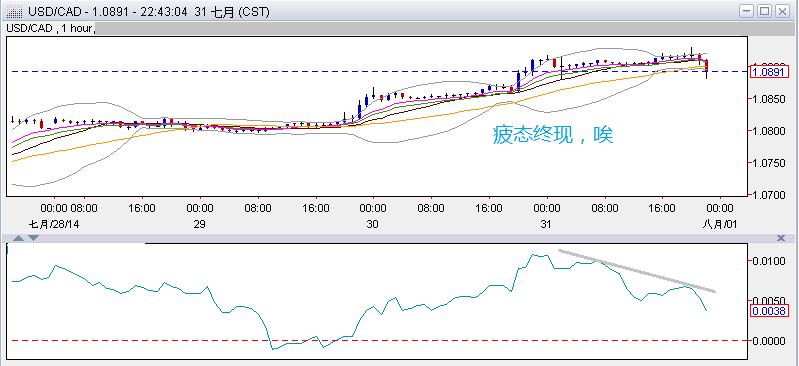799x366 pixels.
Task: Select the blue text annotation 疲态终现，唉
Action: (x=553, y=135)
